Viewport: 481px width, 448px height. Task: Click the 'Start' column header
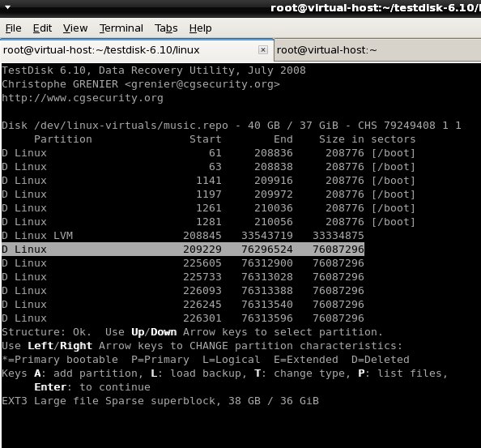(x=205, y=139)
